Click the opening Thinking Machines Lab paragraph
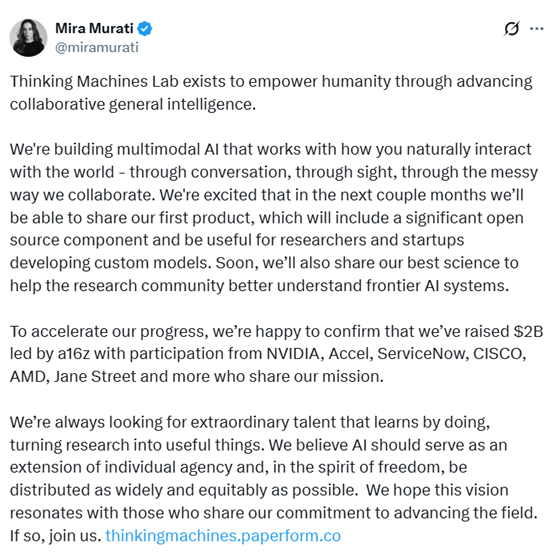 click(x=271, y=93)
